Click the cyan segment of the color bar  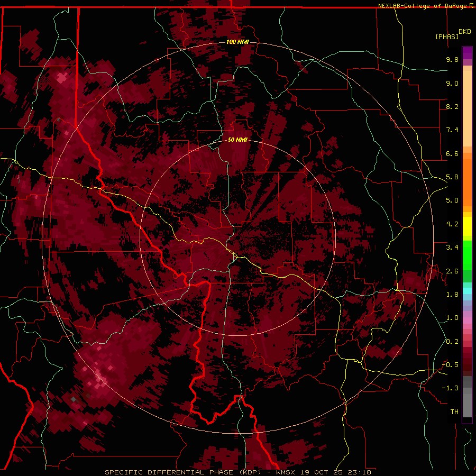[467, 291]
